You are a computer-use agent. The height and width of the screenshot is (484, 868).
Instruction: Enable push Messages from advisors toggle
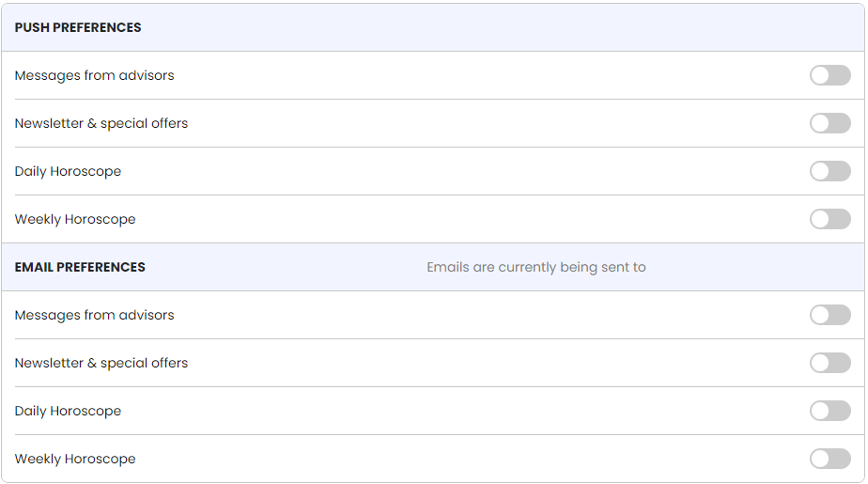829,75
